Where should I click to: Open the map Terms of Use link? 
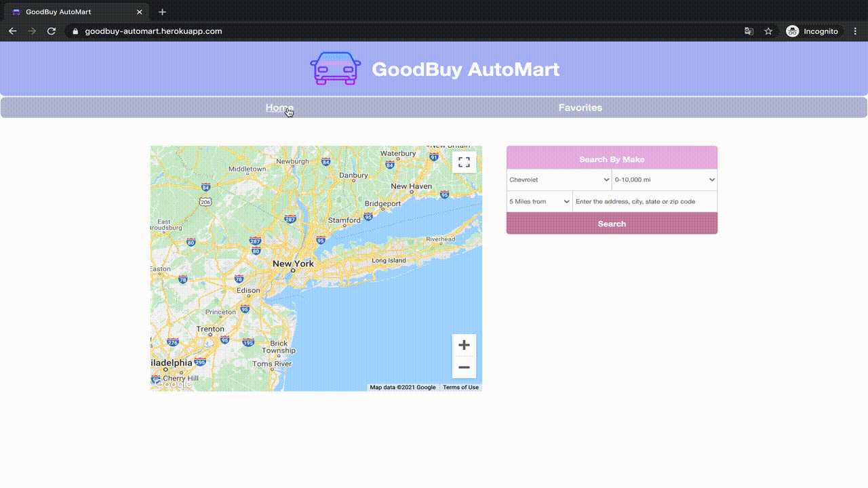pyautogui.click(x=460, y=388)
